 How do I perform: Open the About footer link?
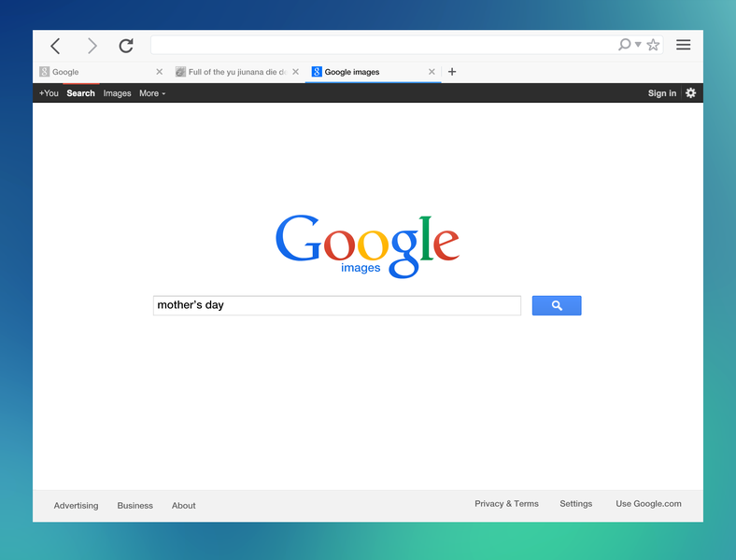point(183,506)
